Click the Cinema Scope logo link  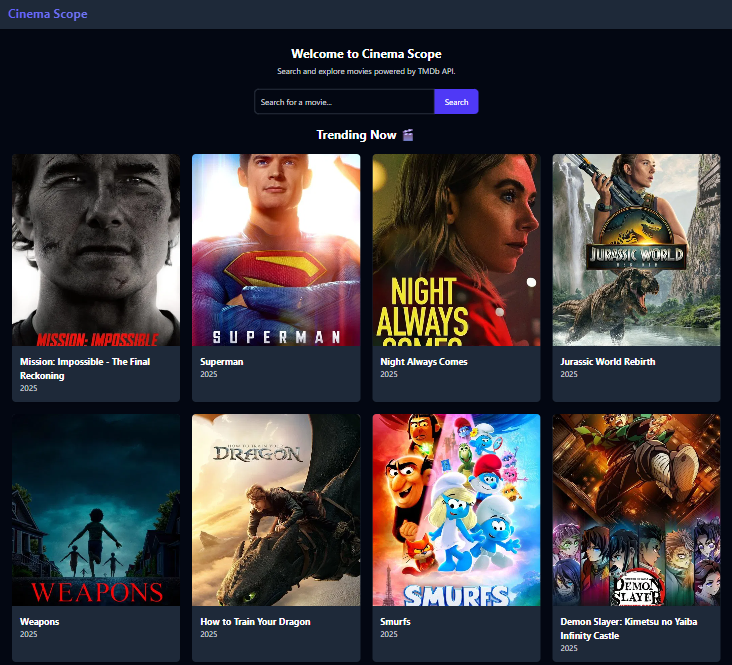point(48,14)
